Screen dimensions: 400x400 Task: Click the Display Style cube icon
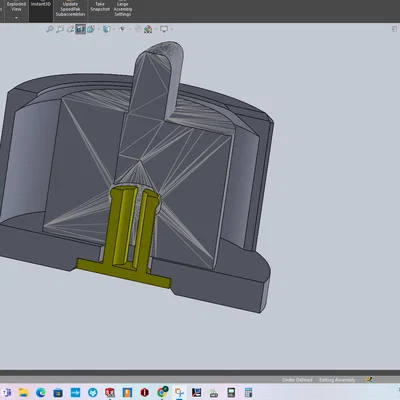click(107, 29)
